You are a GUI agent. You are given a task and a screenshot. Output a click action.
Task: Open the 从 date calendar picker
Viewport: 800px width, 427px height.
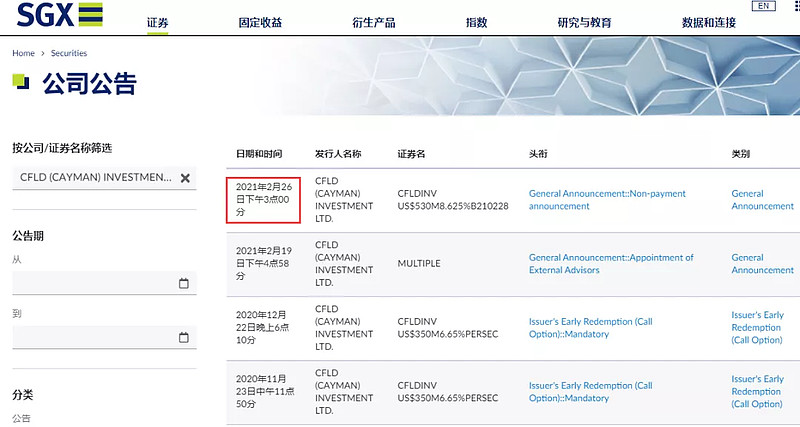point(184,283)
